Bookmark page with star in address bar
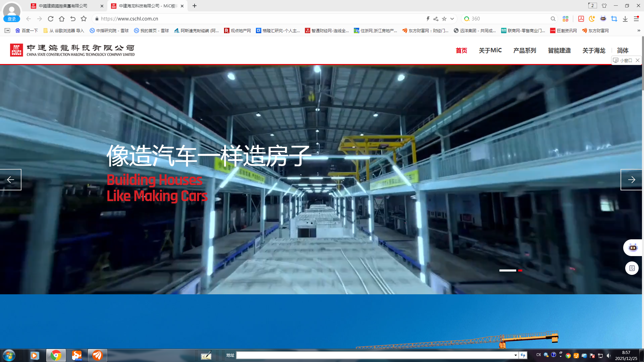This screenshot has height=362, width=644. (x=444, y=19)
